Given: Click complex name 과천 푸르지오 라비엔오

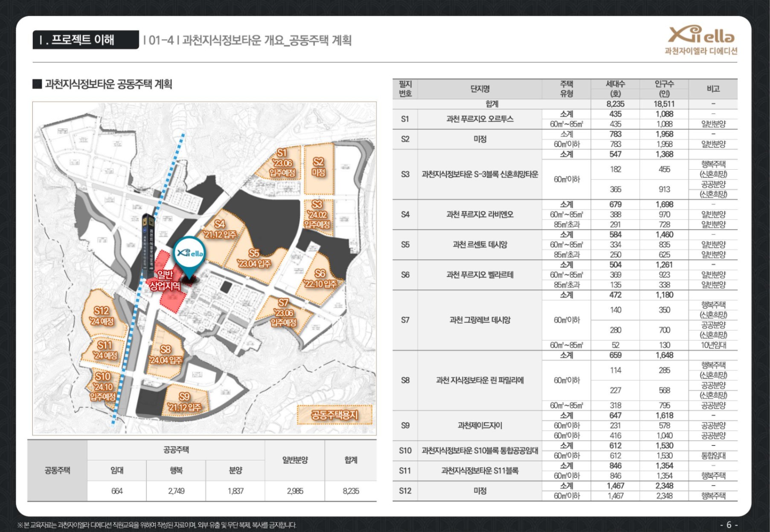Looking at the screenshot, I should pos(480,214).
